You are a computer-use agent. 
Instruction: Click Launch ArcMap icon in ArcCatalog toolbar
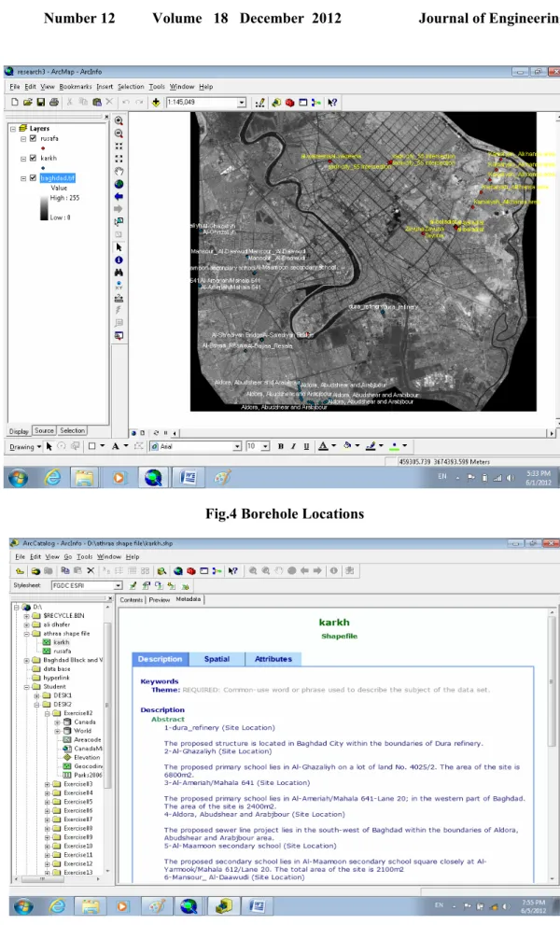point(178,571)
